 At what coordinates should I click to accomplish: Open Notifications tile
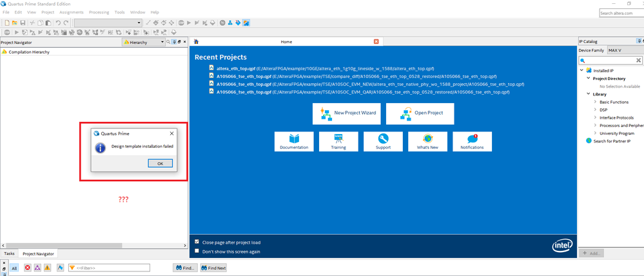[x=472, y=141]
